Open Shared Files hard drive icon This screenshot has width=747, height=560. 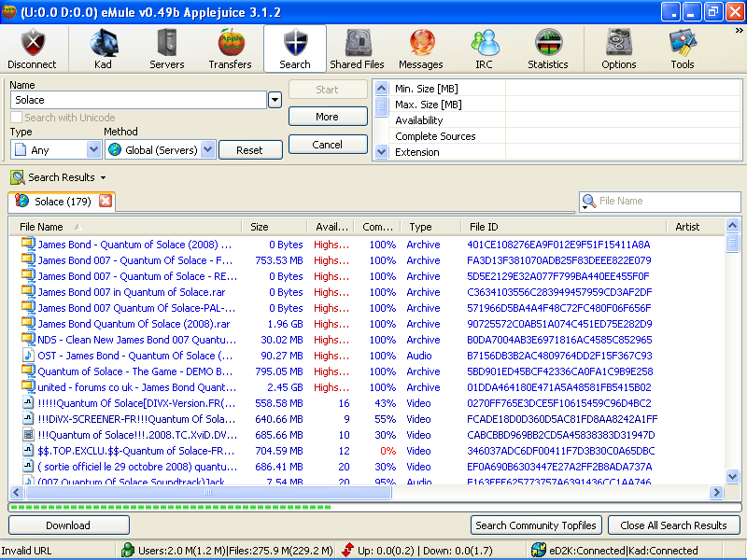[x=359, y=43]
